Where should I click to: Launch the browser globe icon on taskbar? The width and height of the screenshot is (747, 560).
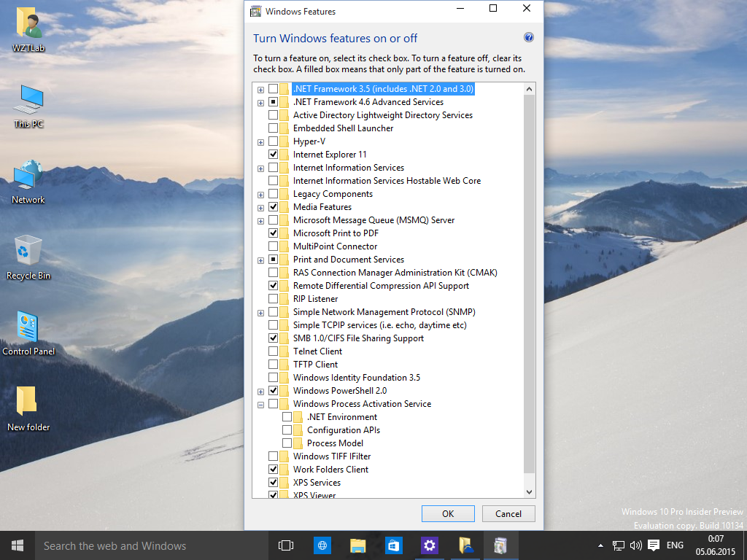tap(322, 545)
